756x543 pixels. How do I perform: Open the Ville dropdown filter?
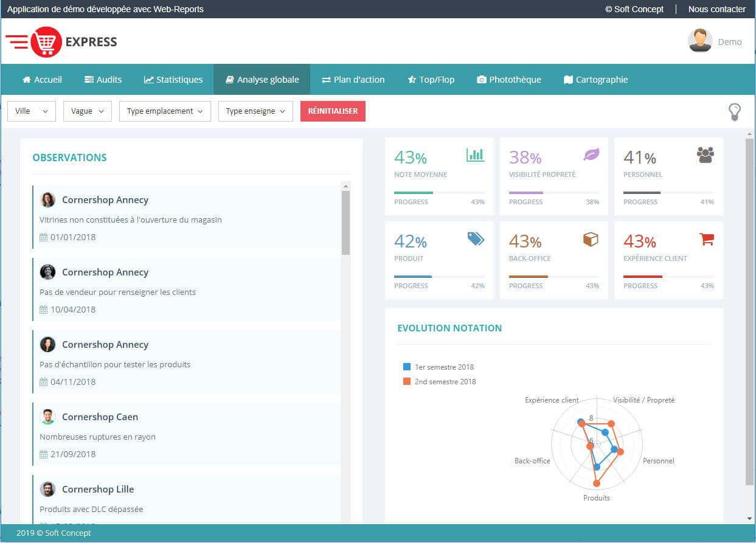point(32,111)
